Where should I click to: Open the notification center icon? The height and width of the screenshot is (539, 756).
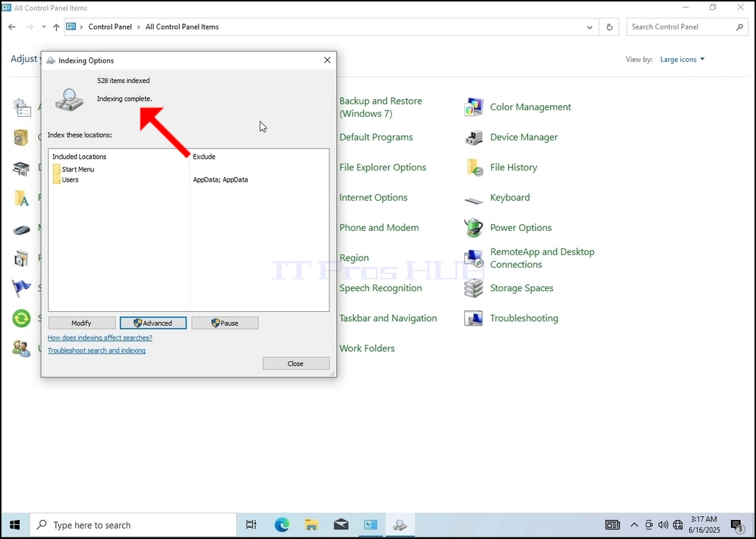[x=737, y=525]
